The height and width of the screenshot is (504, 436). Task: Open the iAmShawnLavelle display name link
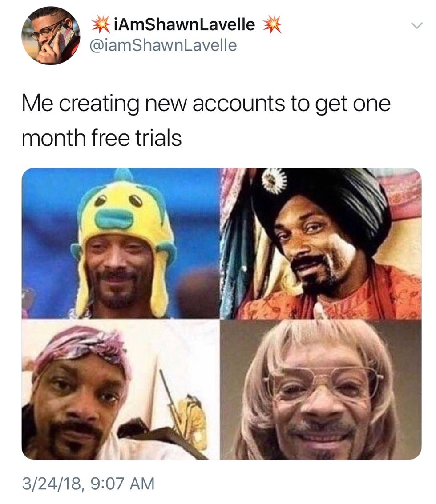point(183,25)
